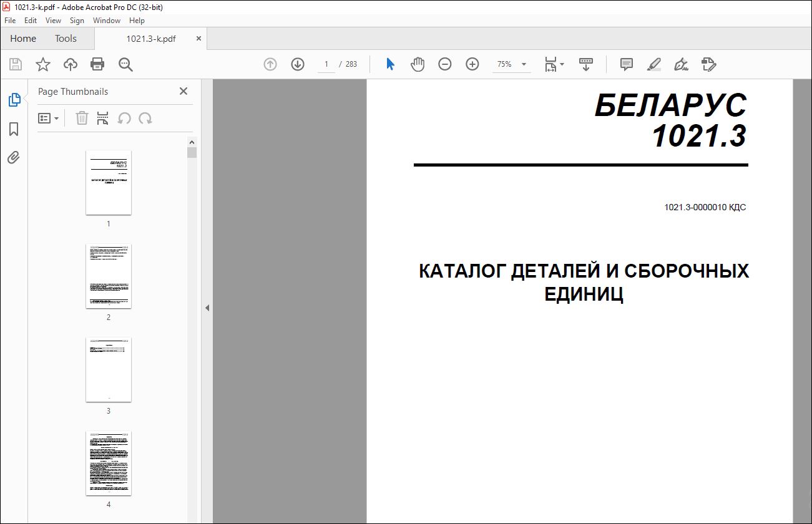This screenshot has height=524, width=812.
Task: Collapse the navigation pane arrow
Action: click(x=207, y=308)
